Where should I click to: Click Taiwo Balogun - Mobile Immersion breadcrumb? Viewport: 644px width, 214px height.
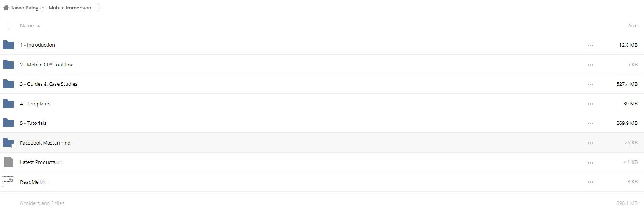point(51,8)
